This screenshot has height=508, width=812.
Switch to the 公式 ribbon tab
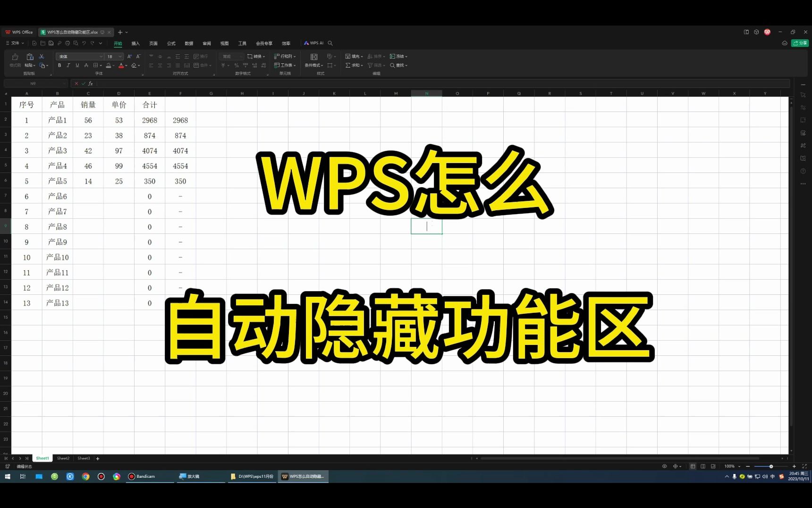click(171, 43)
